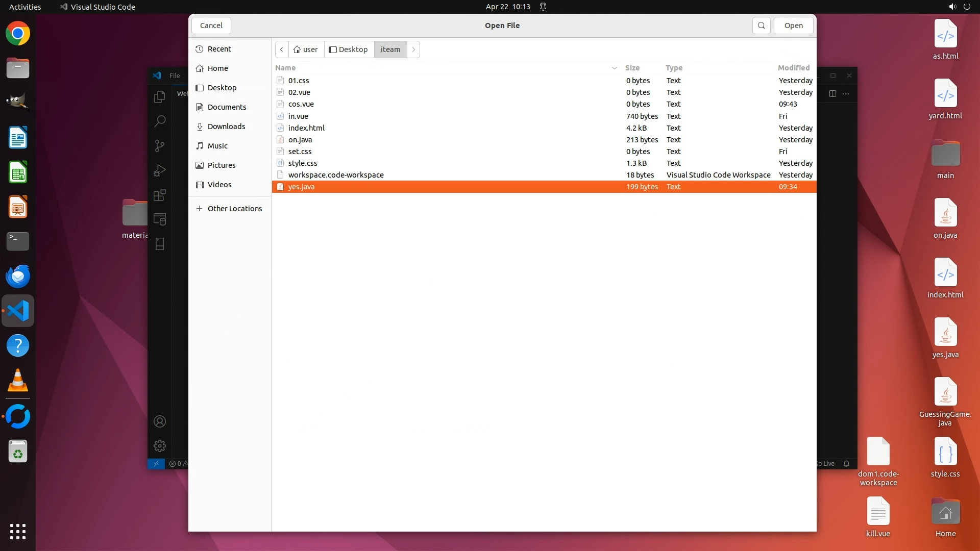
Task: Sort files by the Modified column header
Action: pos(793,68)
